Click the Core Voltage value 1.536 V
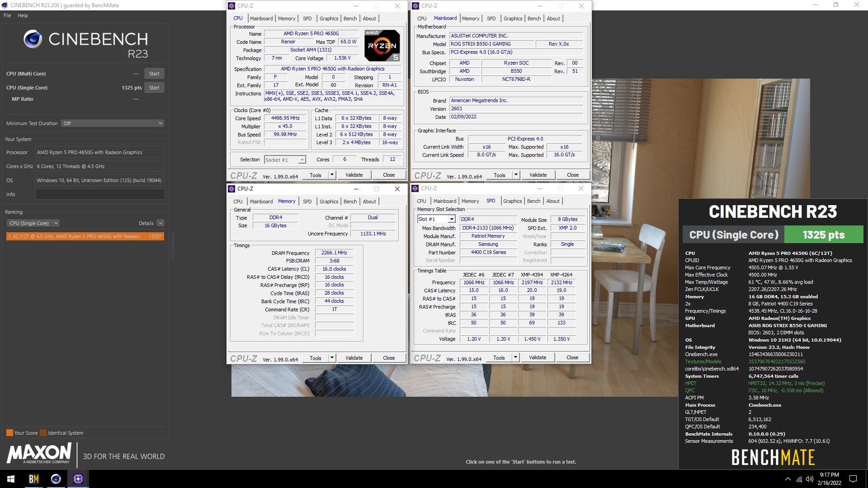868x488 pixels. click(342, 58)
